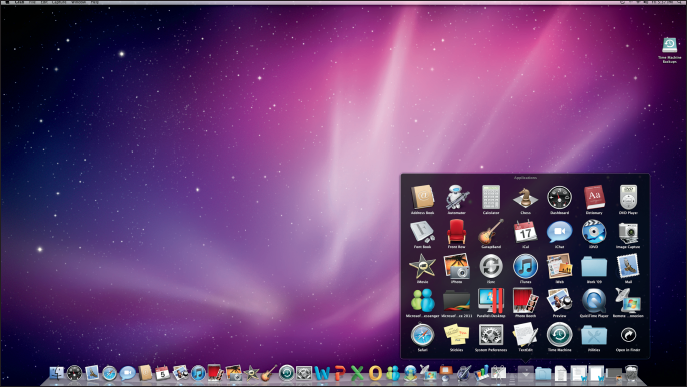Screen dimensions: 687x387
Task: Open iCal calendar icon in the Dock
Action: click(x=163, y=373)
